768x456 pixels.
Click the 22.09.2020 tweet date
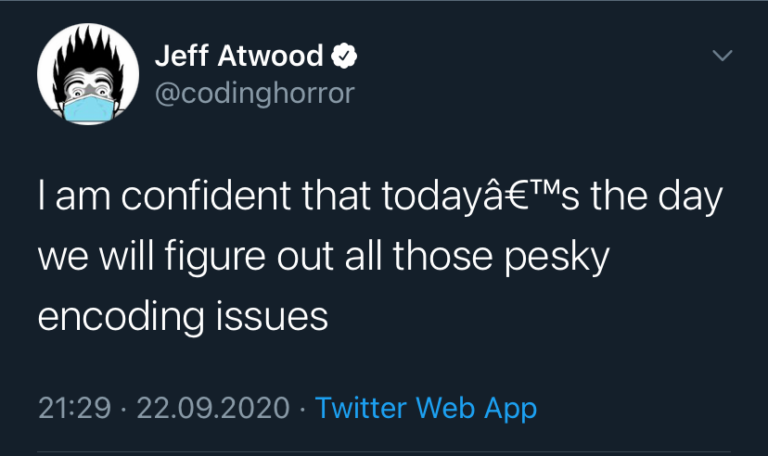pos(213,408)
